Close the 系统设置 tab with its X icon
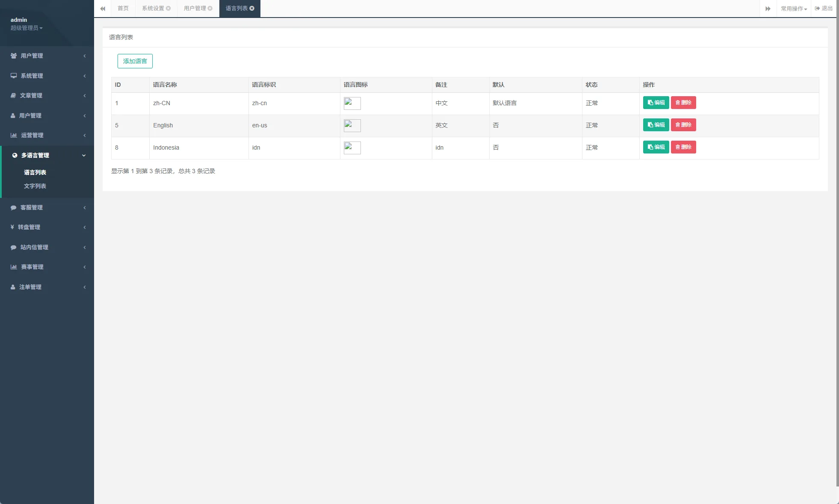 click(168, 9)
